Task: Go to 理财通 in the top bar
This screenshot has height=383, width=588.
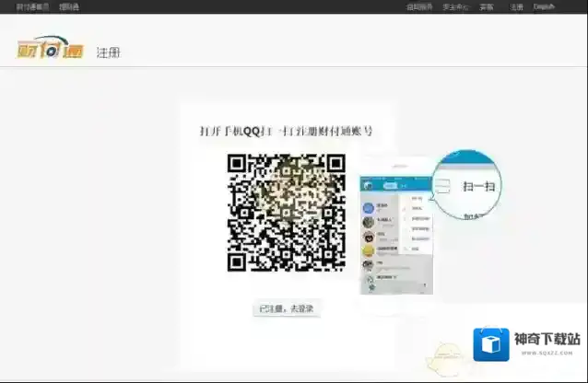Action: point(69,6)
